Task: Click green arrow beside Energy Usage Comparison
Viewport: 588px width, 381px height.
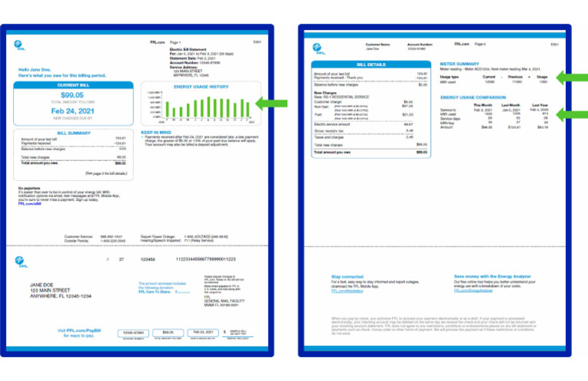Action: tap(572, 114)
